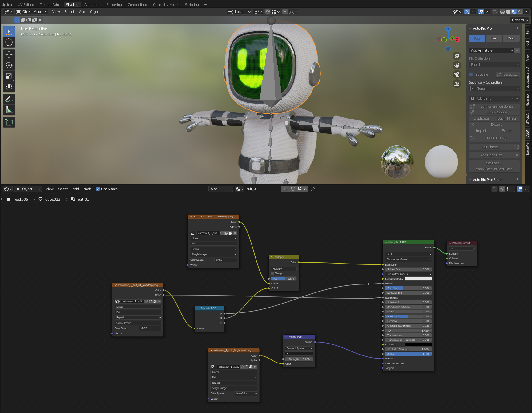The width and height of the screenshot is (532, 413).
Task: Enable Clamp on the Multiply node
Action: point(272,273)
